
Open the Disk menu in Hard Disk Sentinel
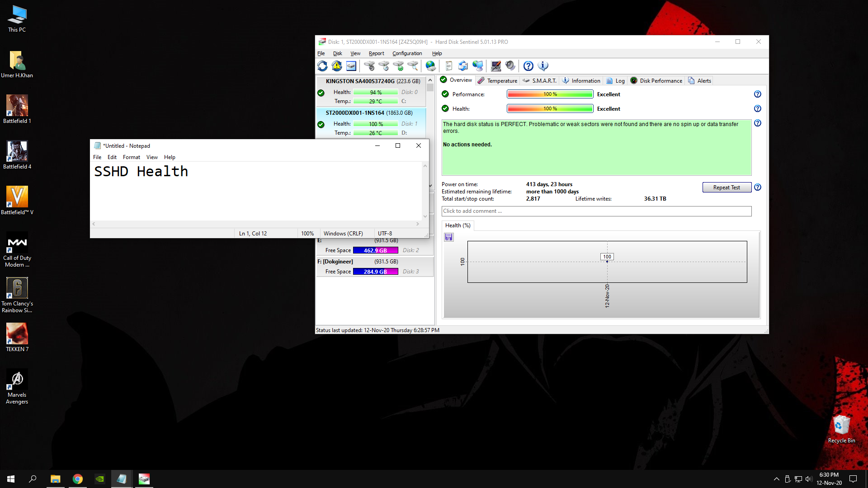coord(337,53)
